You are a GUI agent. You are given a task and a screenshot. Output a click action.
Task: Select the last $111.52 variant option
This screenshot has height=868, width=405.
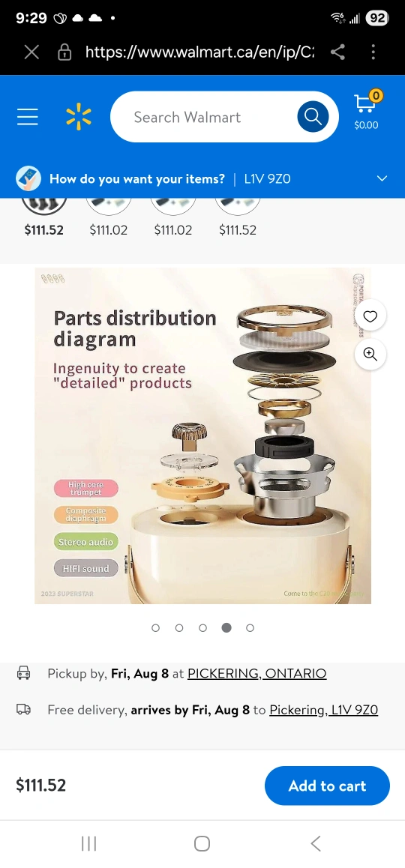coord(238,217)
